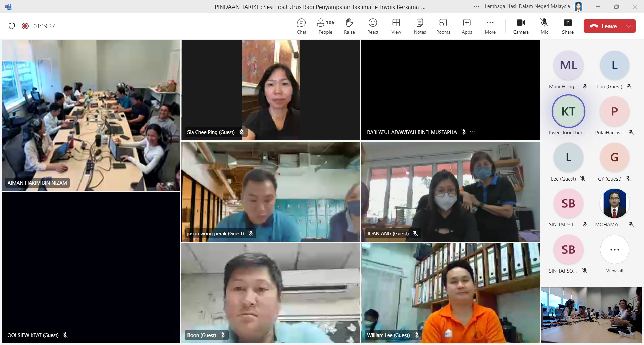The image size is (644, 345).
Task: Toggle the Mic mute state
Action: point(544,26)
